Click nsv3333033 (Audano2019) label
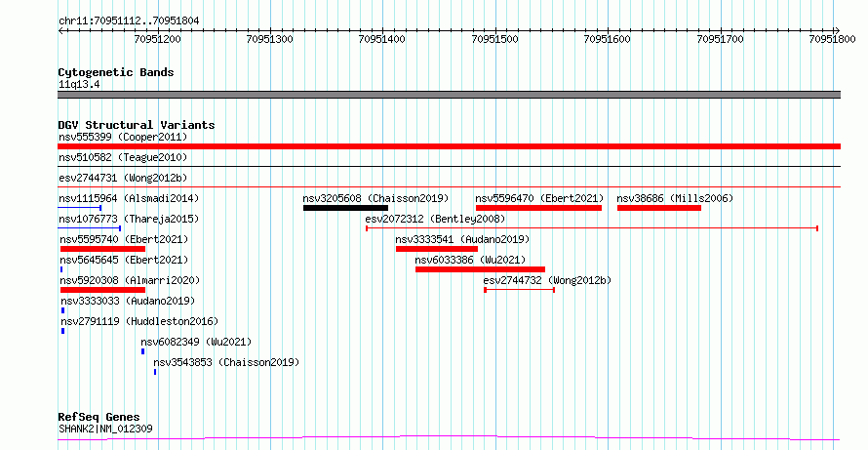The height and width of the screenshot is (450, 868). point(128,301)
